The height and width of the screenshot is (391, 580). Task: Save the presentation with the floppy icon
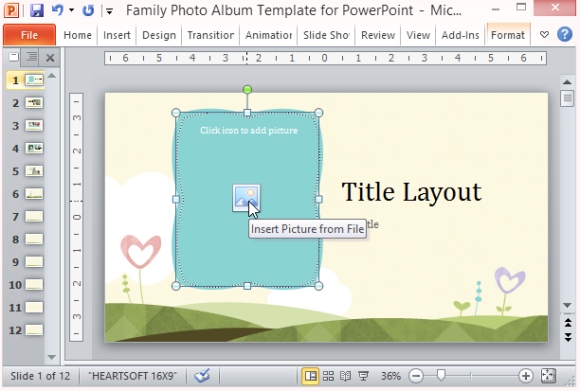[x=37, y=10]
